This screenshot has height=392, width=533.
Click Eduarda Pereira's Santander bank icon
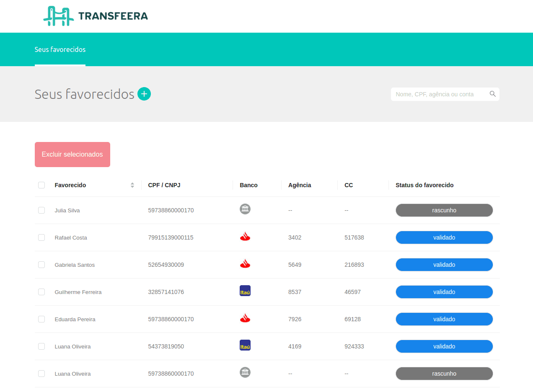[x=245, y=319]
